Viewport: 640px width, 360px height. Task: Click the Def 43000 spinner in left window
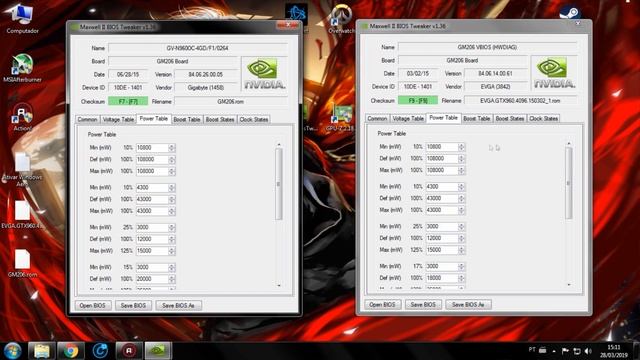pyautogui.click(x=172, y=200)
